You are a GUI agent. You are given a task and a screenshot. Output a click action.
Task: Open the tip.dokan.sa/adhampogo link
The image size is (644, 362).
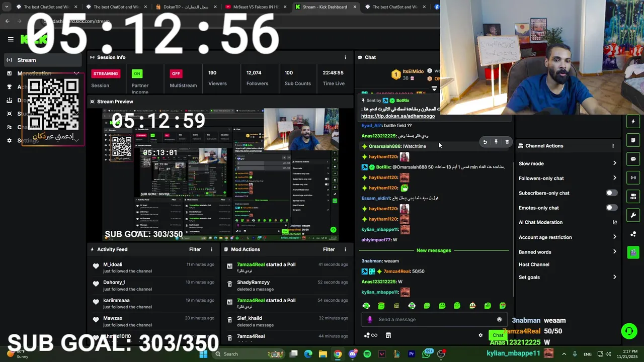pyautogui.click(x=397, y=116)
